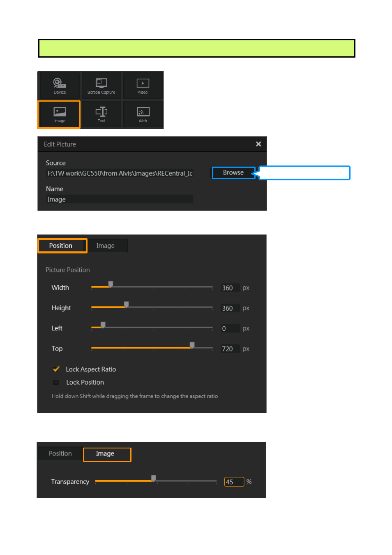Image resolution: width=392 pixels, height=555 pixels.
Task: Click the Source file path field
Action: [120, 173]
